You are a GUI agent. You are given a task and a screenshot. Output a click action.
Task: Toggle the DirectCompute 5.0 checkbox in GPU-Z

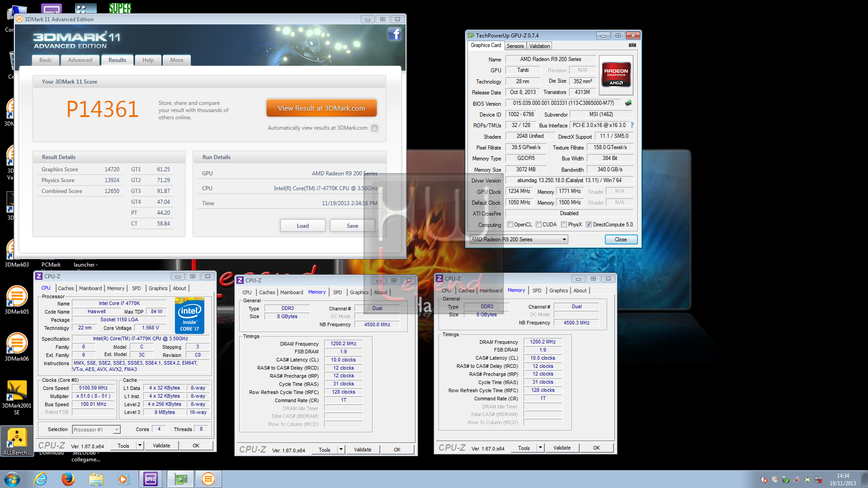coord(589,225)
